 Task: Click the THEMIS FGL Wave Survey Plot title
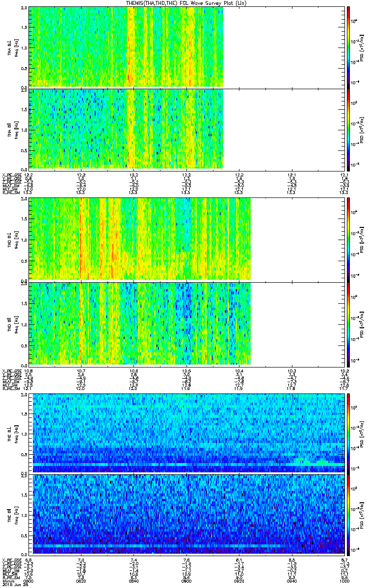[186, 3]
